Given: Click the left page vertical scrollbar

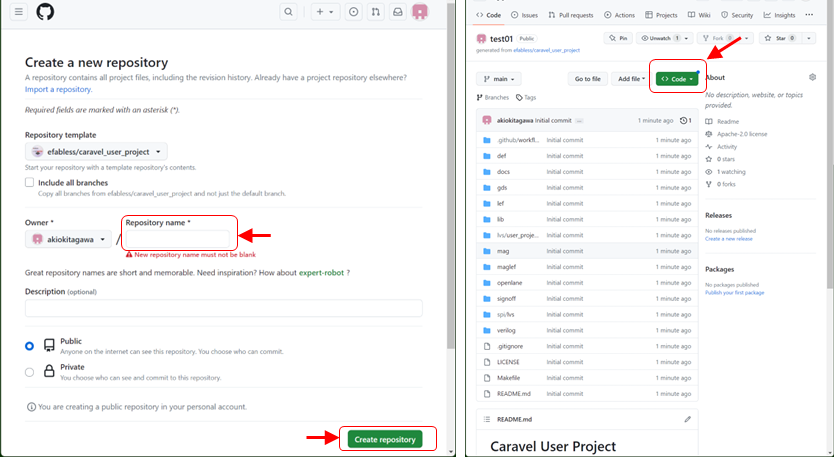Looking at the screenshot, I should [x=451, y=176].
